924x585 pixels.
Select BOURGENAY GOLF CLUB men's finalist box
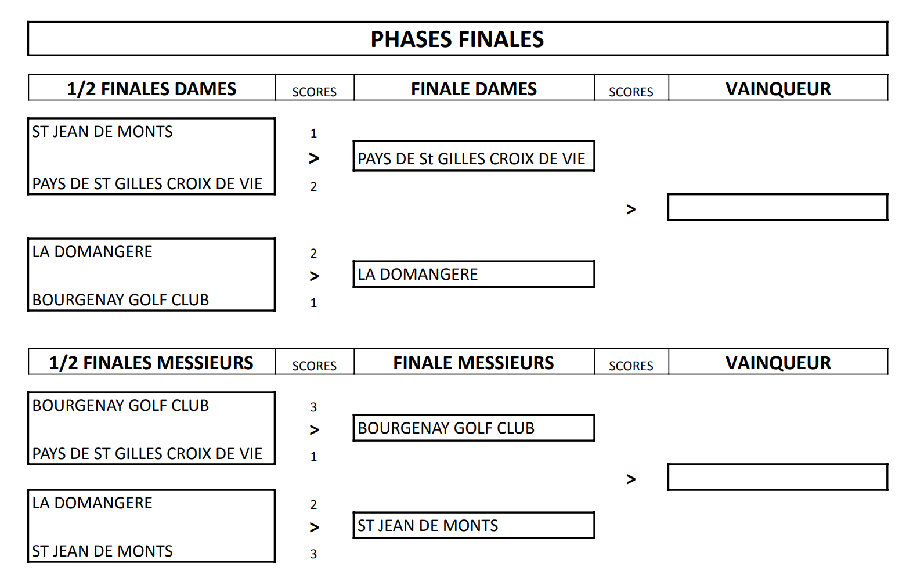[474, 428]
